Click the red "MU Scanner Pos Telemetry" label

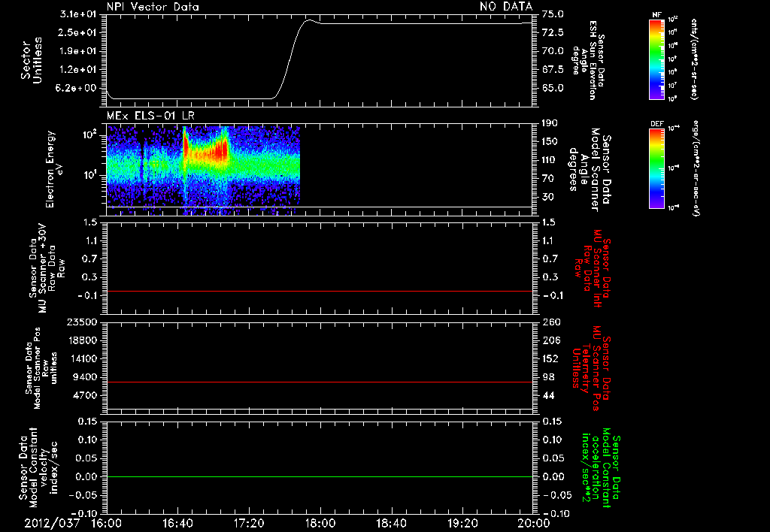591,369
